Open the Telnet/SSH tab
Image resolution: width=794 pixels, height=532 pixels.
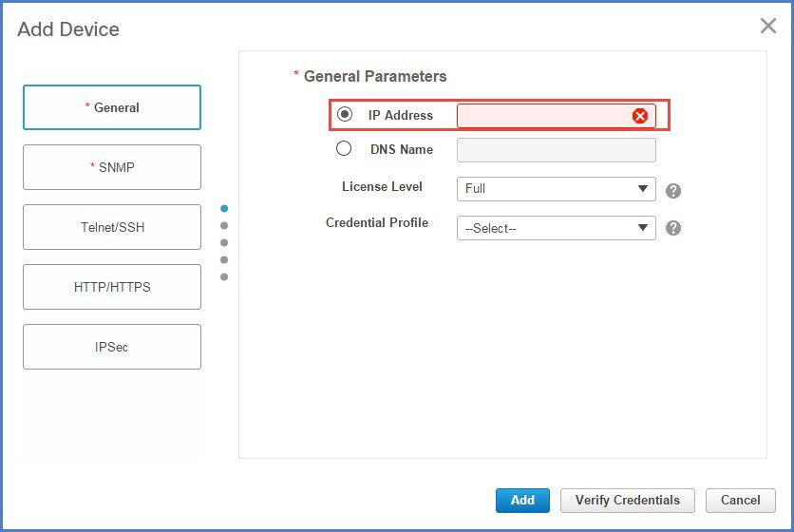pyautogui.click(x=112, y=227)
